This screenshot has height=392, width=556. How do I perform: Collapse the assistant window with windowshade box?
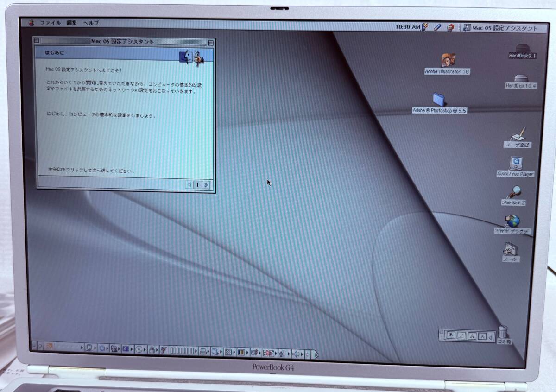211,43
